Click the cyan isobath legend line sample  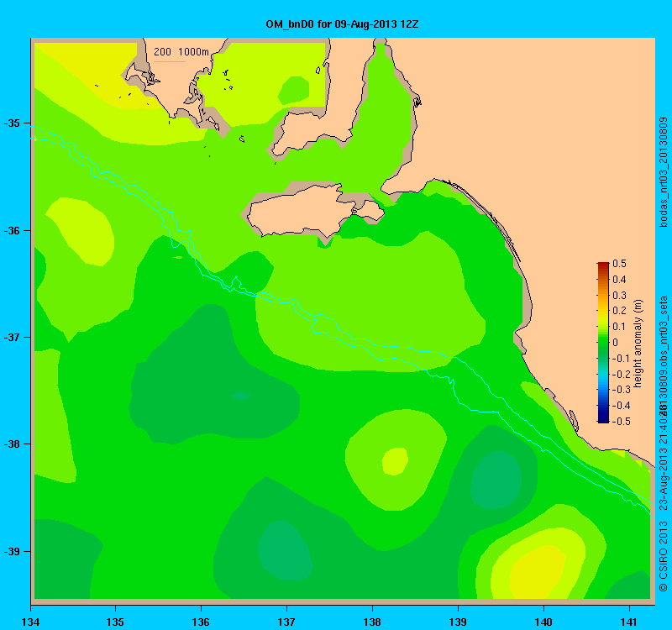click(x=170, y=61)
